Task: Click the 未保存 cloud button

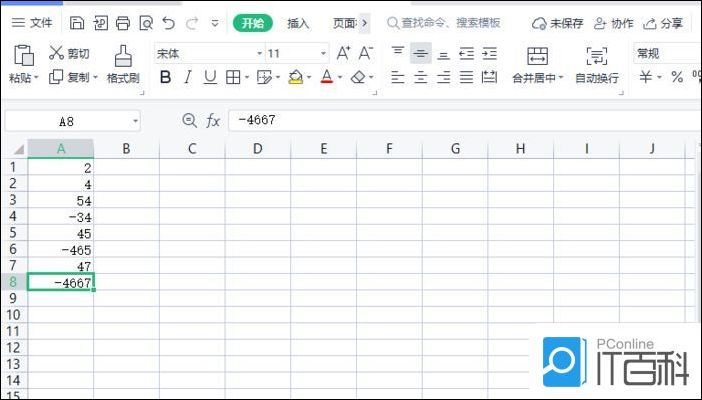Action: [x=557, y=23]
